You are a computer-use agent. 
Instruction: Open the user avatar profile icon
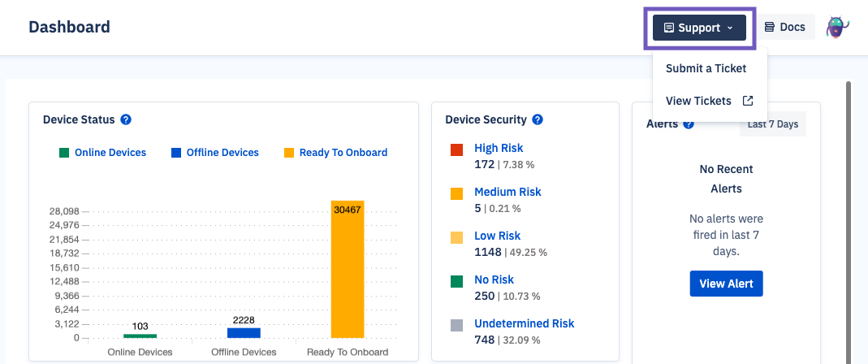click(837, 28)
